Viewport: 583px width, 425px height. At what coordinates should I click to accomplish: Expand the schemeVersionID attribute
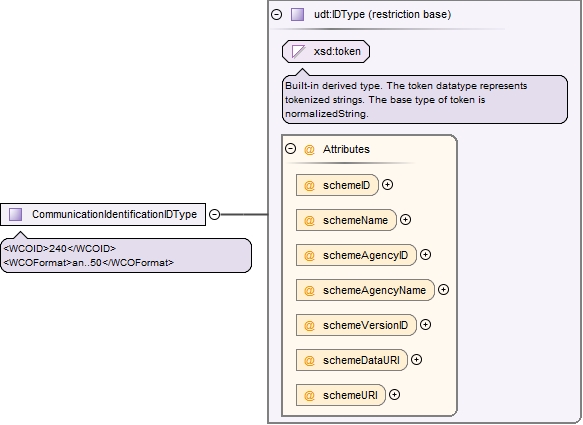tap(425, 325)
